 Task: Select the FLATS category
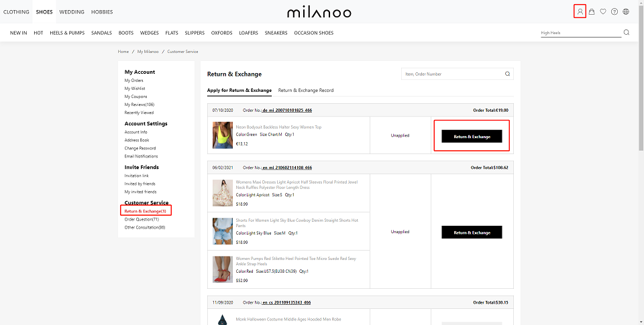[x=172, y=33]
